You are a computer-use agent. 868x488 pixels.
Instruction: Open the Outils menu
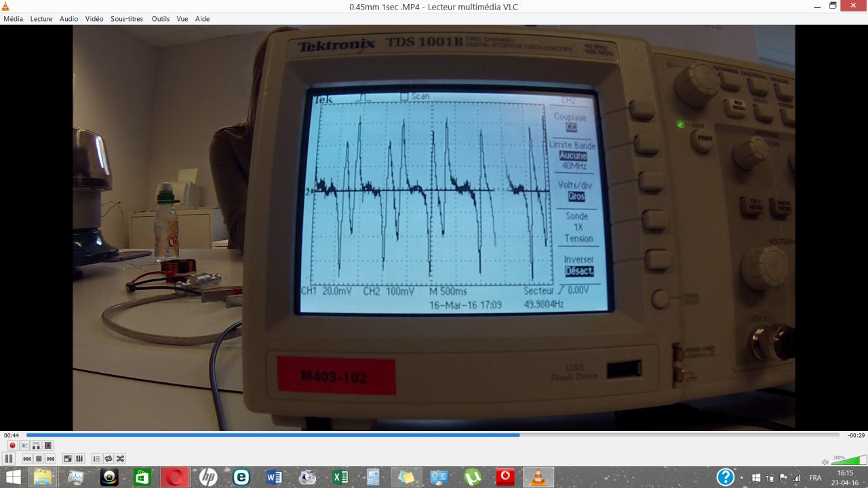point(161,19)
